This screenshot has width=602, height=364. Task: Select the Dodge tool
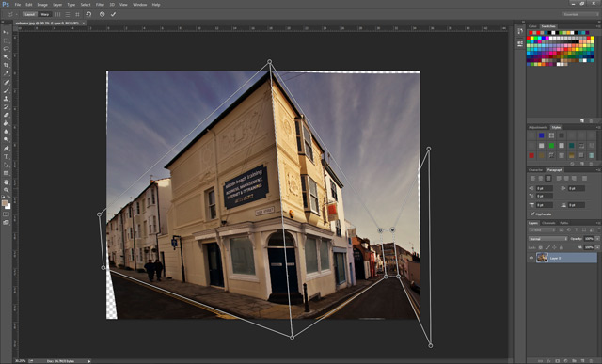pyautogui.click(x=7, y=140)
